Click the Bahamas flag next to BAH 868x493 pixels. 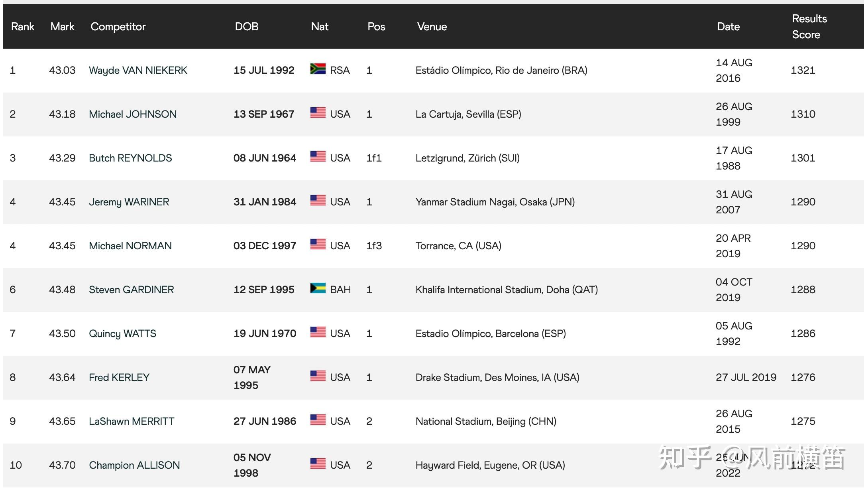(318, 288)
